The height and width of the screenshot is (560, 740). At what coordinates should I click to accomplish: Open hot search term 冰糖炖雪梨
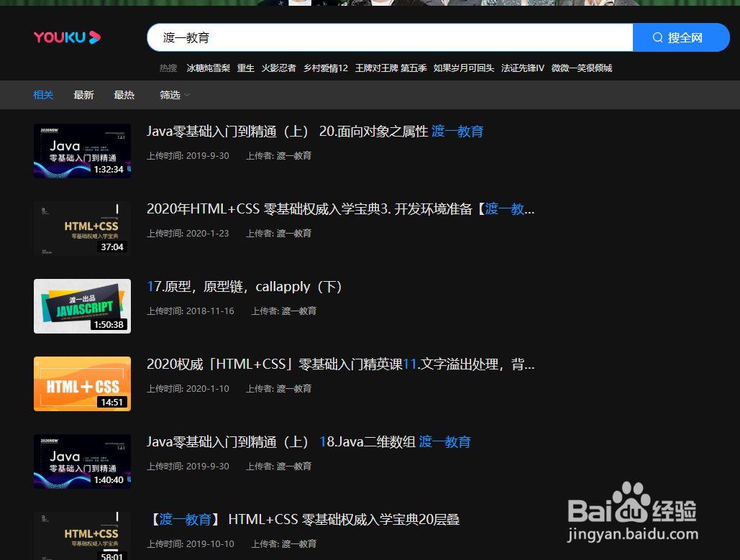click(208, 68)
